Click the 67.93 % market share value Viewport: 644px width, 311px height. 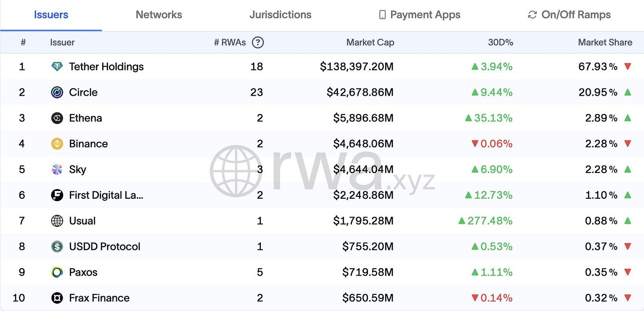click(x=598, y=67)
